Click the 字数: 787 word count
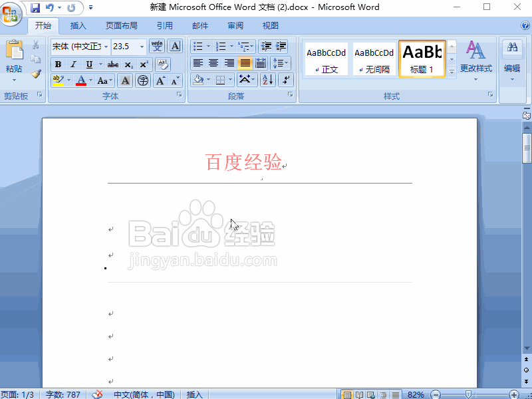The height and width of the screenshot is (399, 532). coord(63,394)
